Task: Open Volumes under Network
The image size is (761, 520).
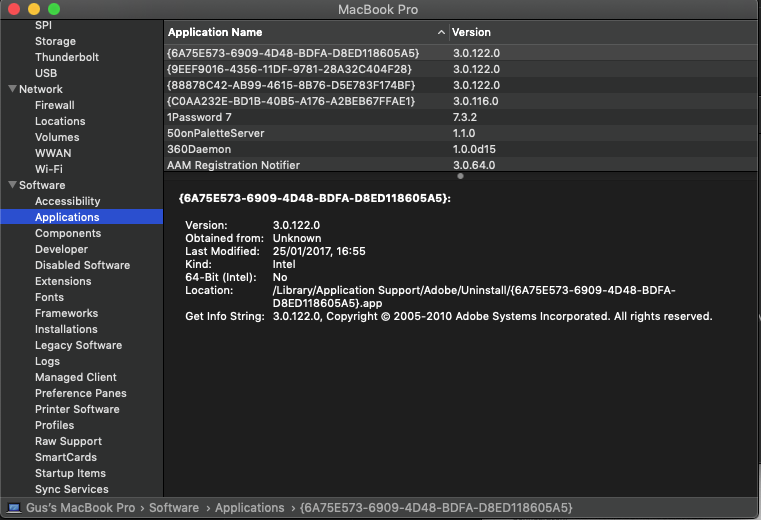Action: pyautogui.click(x=57, y=137)
